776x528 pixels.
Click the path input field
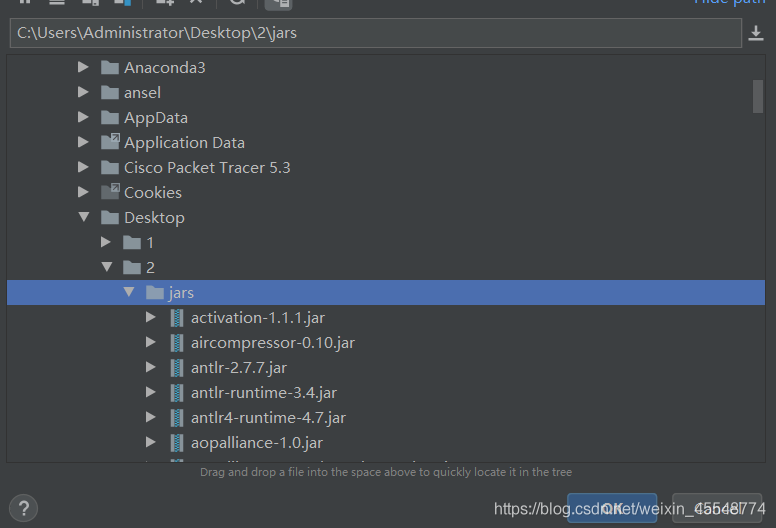[x=376, y=33]
